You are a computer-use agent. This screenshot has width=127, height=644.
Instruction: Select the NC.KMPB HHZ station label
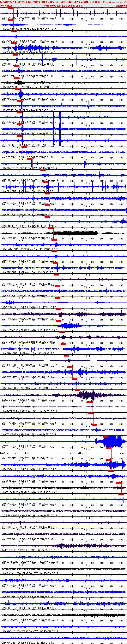click(30, 238)
